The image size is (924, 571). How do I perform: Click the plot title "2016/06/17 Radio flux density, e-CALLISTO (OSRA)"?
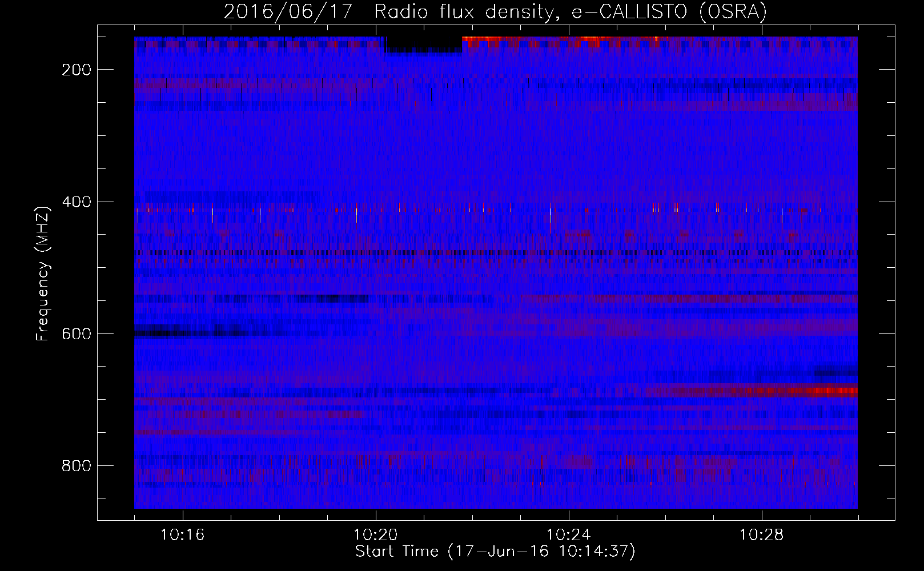click(x=495, y=11)
